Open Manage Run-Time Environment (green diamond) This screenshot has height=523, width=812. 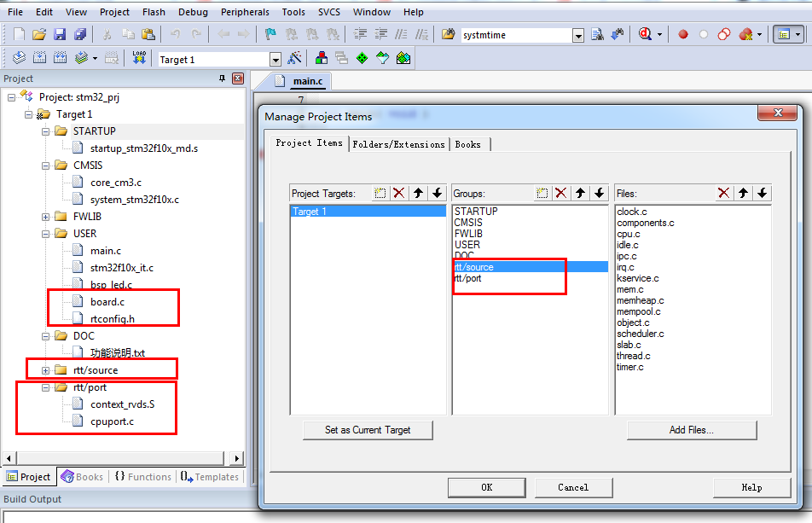coord(362,58)
